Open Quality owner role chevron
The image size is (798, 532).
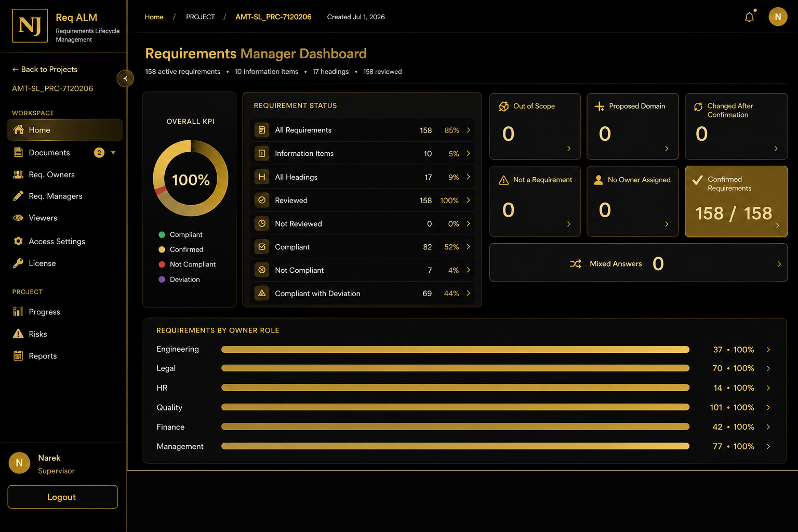[768, 407]
